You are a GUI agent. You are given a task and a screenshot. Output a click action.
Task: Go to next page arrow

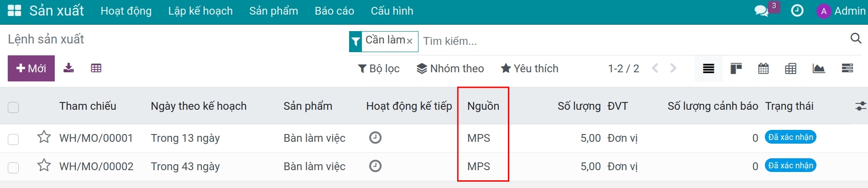click(x=673, y=68)
